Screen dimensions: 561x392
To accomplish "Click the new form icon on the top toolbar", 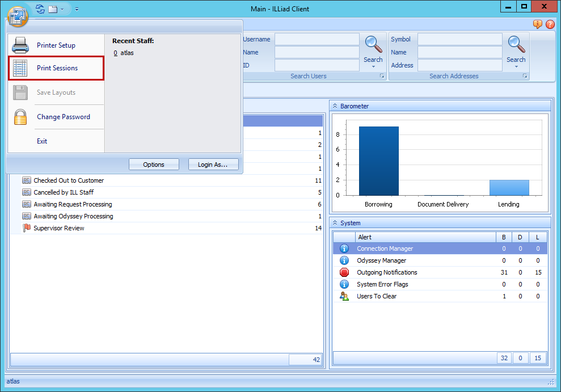I will [53, 9].
